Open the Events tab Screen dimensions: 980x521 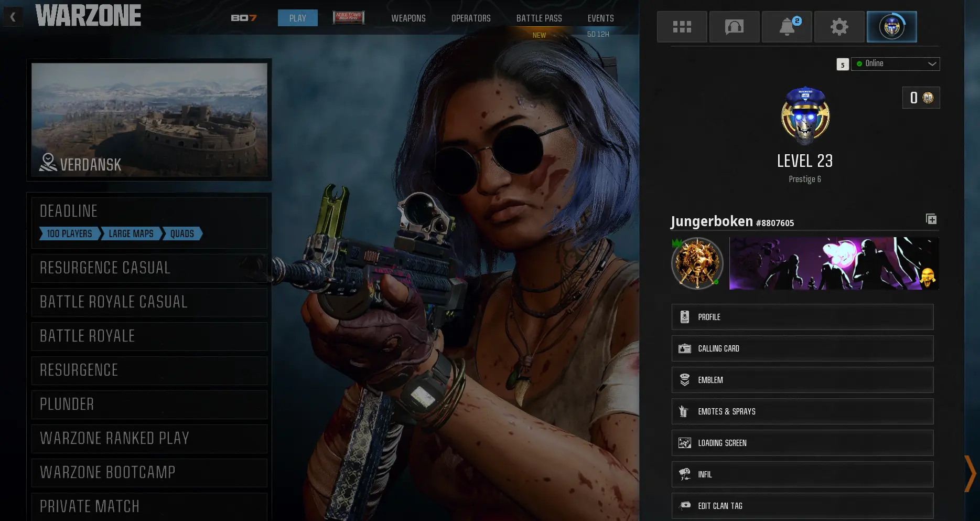tap(600, 18)
